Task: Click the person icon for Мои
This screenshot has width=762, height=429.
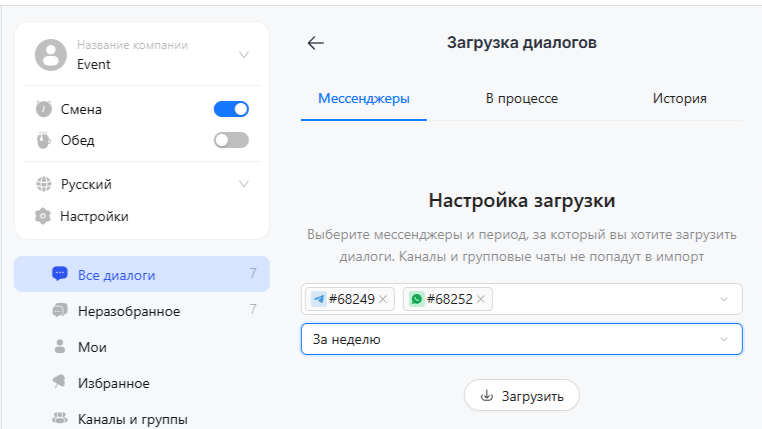Action: pos(59,347)
